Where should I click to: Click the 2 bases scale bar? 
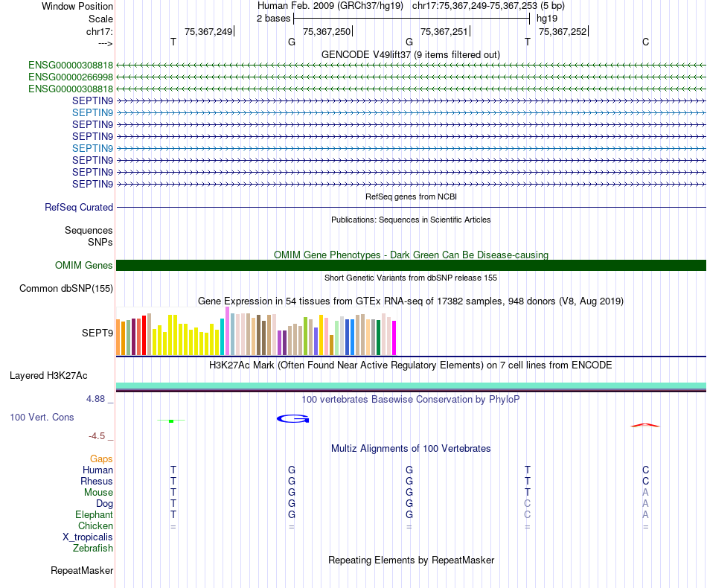(x=412, y=19)
